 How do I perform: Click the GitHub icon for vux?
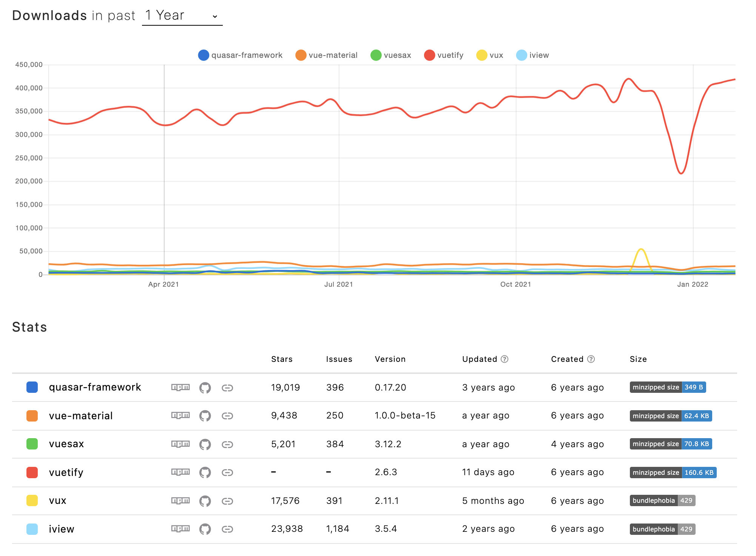tap(205, 501)
